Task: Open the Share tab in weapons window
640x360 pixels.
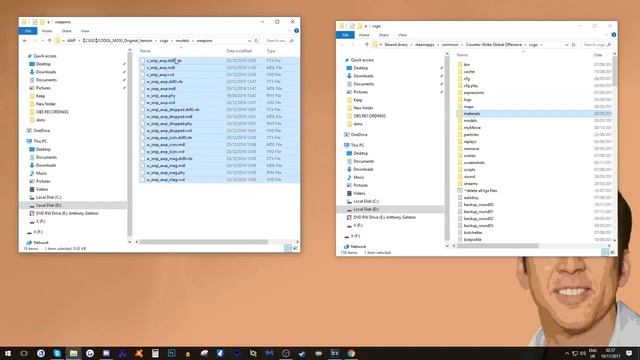Action: [66, 31]
